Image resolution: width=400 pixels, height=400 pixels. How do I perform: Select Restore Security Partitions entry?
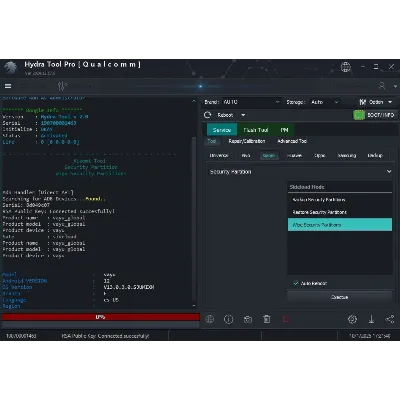click(x=340, y=212)
